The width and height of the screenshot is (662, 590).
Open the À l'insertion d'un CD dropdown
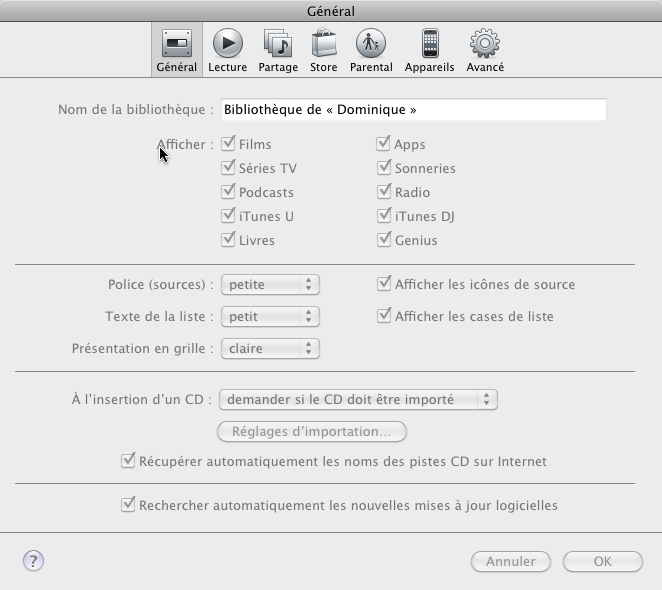[358, 400]
